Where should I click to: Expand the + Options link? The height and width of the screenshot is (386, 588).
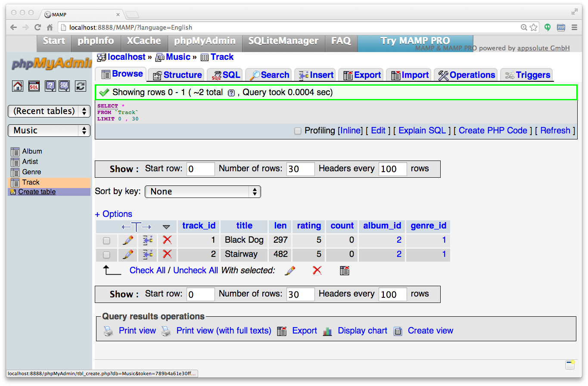click(113, 214)
